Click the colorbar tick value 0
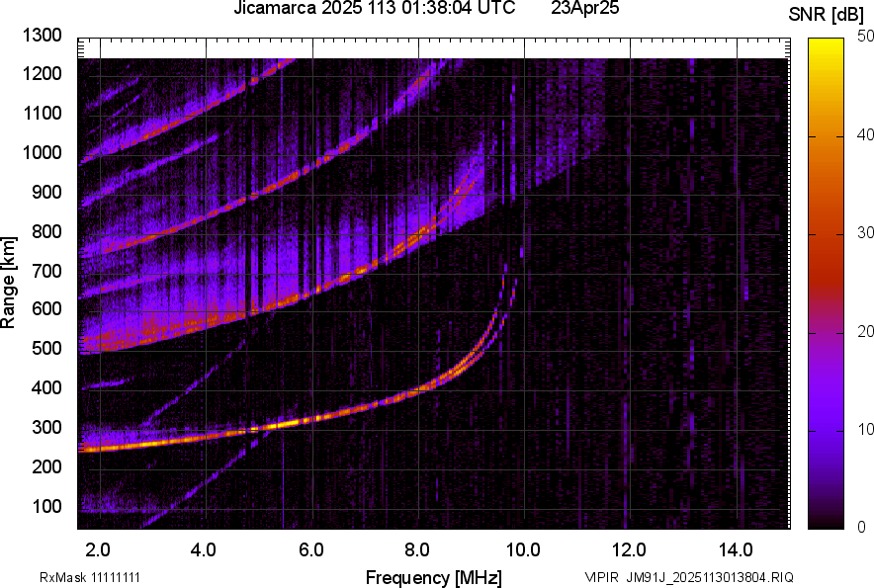This screenshot has height=588, width=874. pyautogui.click(x=862, y=527)
